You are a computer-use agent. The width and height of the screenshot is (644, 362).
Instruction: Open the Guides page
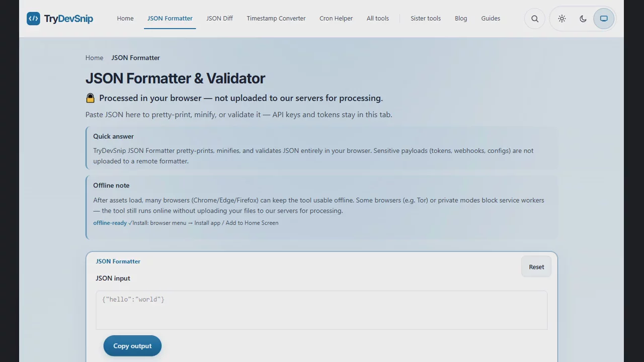[x=491, y=19]
